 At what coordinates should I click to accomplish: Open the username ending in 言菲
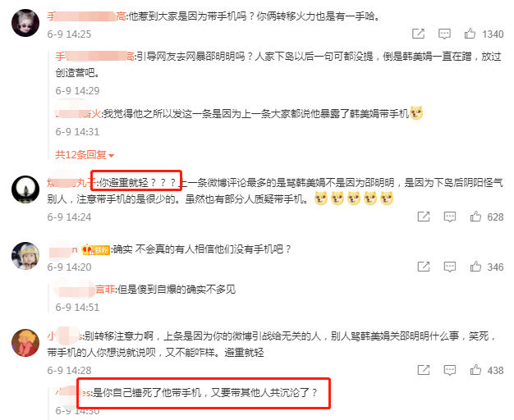point(85,289)
